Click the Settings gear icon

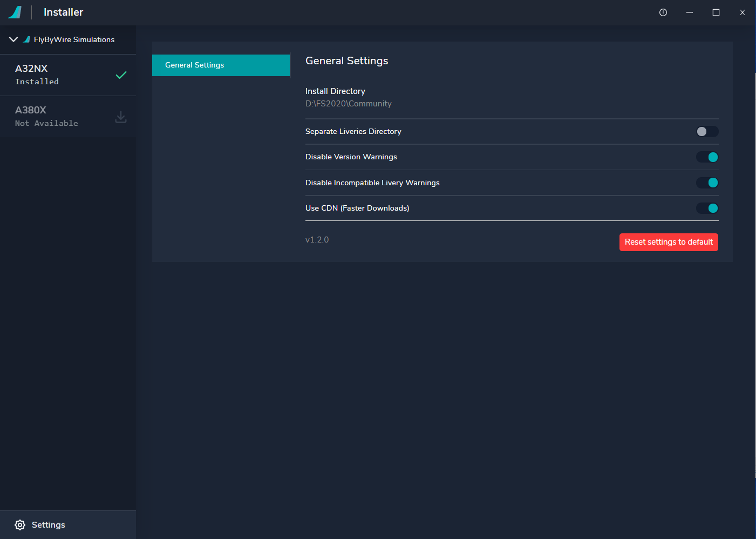point(20,525)
